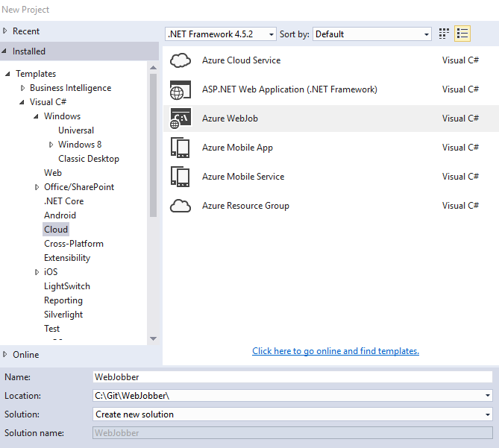Click the Azure Mobile Service devices icon
This screenshot has height=448, width=499.
point(181,177)
